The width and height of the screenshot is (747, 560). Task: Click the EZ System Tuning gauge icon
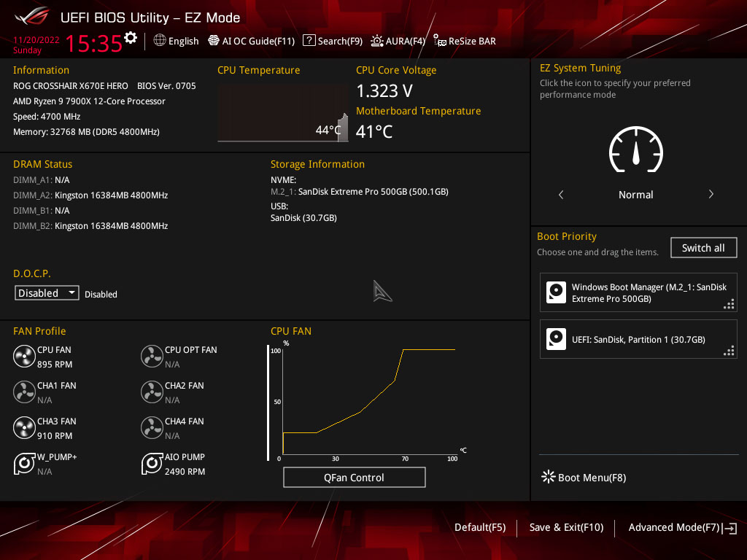tap(635, 149)
